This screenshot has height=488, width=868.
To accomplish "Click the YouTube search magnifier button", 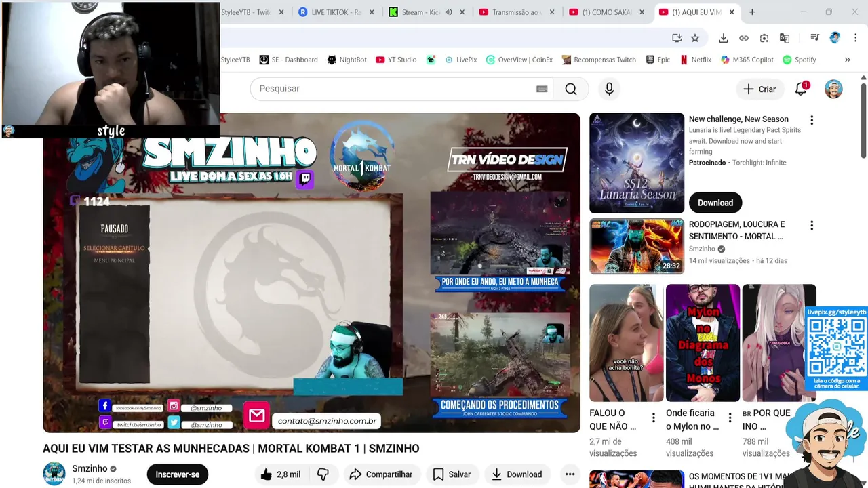I will coord(571,89).
